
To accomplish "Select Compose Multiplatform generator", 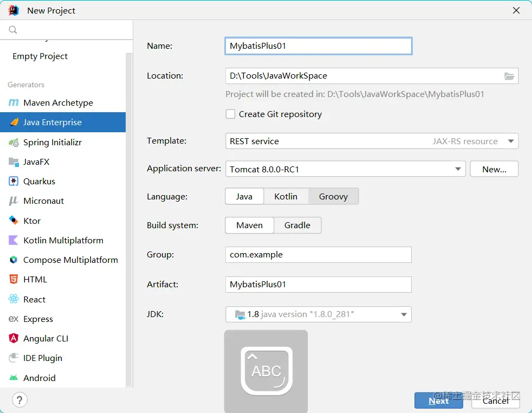I will click(x=63, y=260).
